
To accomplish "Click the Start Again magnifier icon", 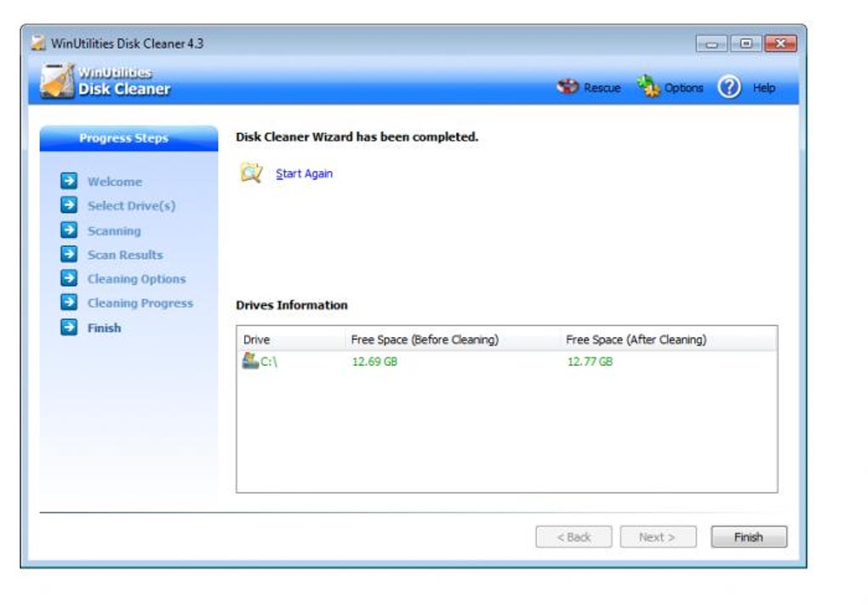I will pyautogui.click(x=252, y=173).
